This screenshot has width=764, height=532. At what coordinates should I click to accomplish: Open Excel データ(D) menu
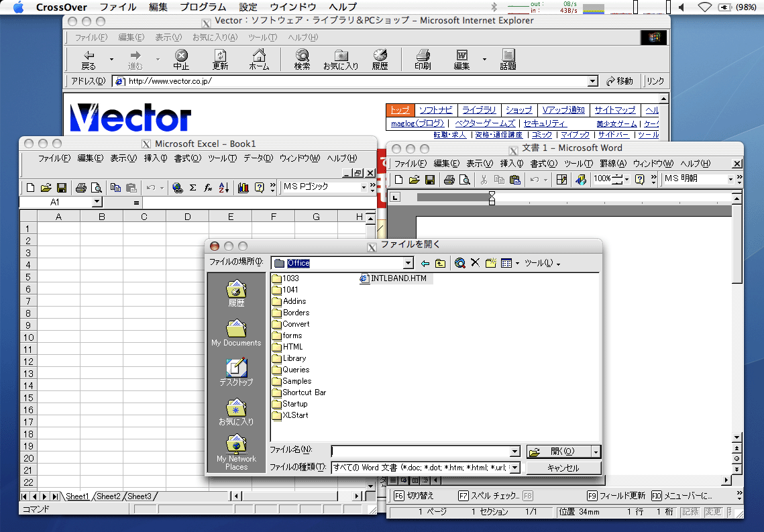coord(258,158)
